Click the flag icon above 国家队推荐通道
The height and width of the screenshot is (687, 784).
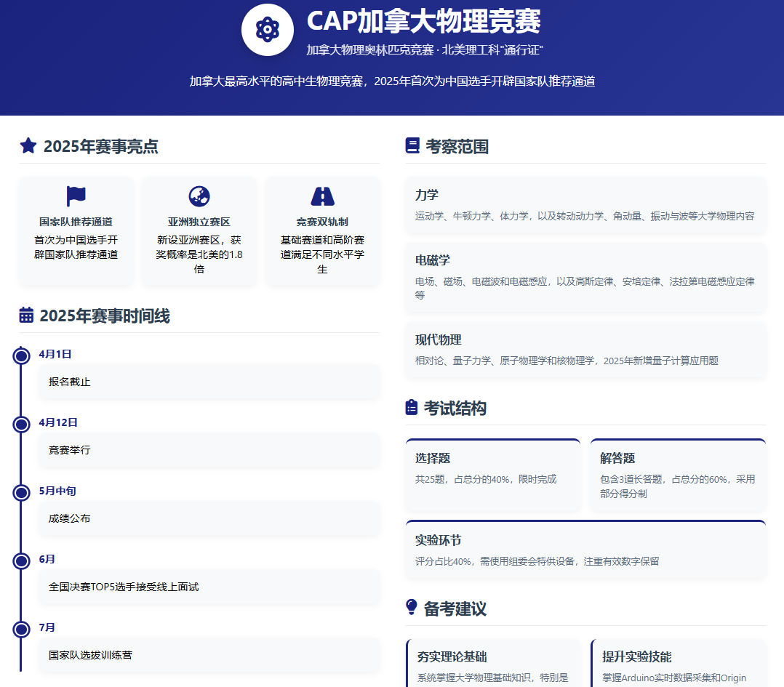[76, 196]
